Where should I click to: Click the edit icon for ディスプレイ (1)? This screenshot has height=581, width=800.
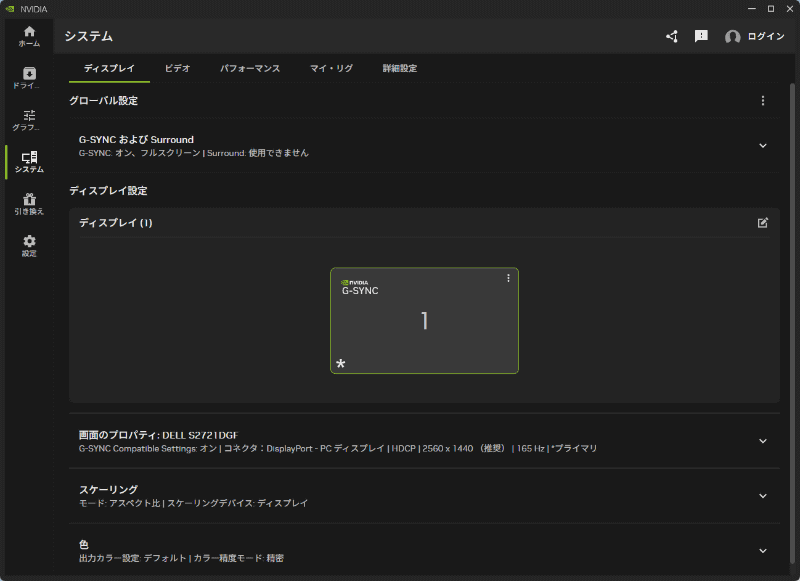point(762,222)
